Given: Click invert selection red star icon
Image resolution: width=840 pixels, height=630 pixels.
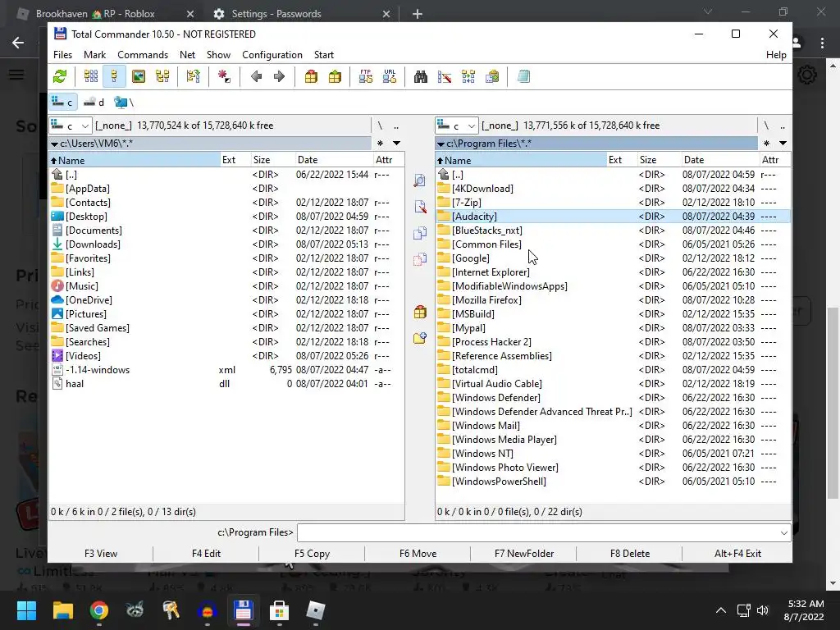Looking at the screenshot, I should (225, 76).
